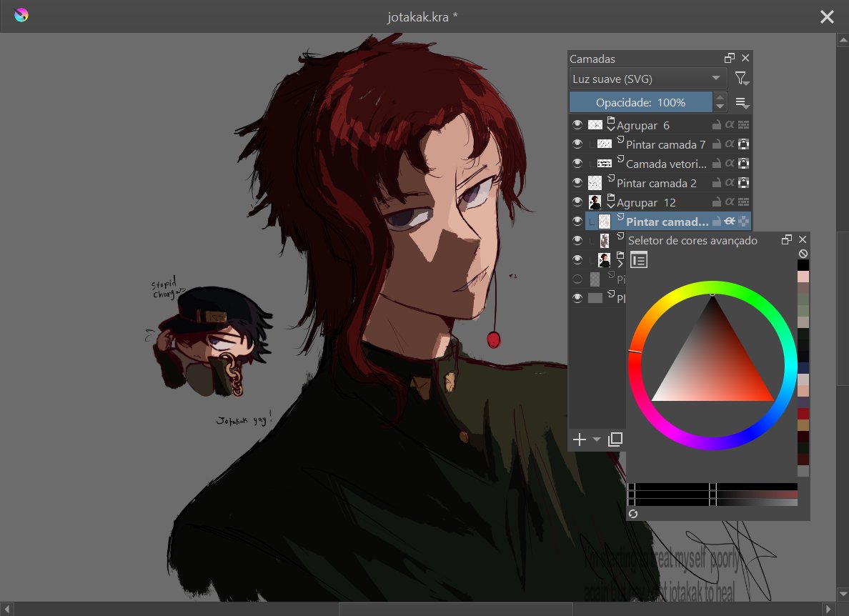This screenshot has width=849, height=616.
Task: Float the Camadas docker panel
Action: pos(730,58)
